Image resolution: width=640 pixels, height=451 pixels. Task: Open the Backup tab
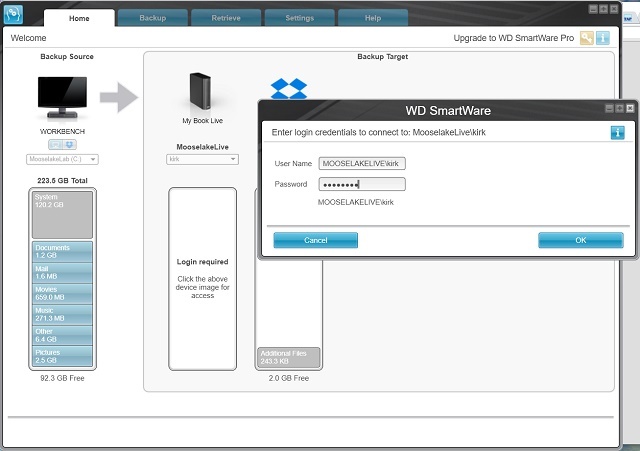153,18
